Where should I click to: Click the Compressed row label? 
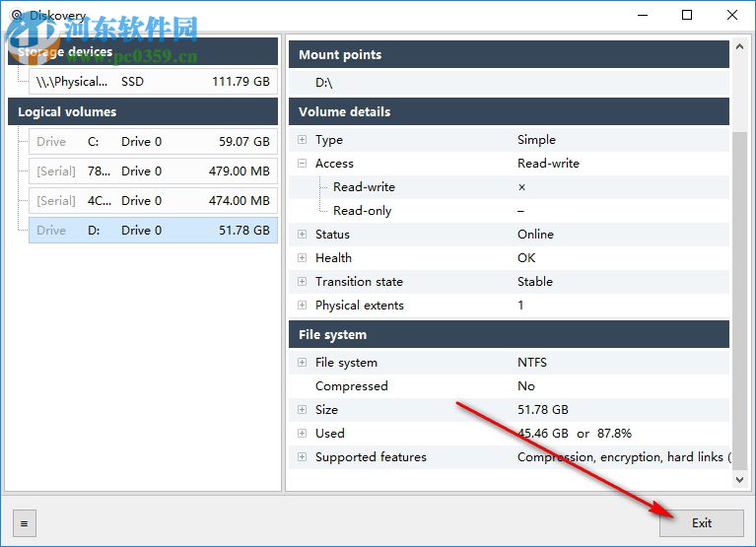click(x=352, y=386)
